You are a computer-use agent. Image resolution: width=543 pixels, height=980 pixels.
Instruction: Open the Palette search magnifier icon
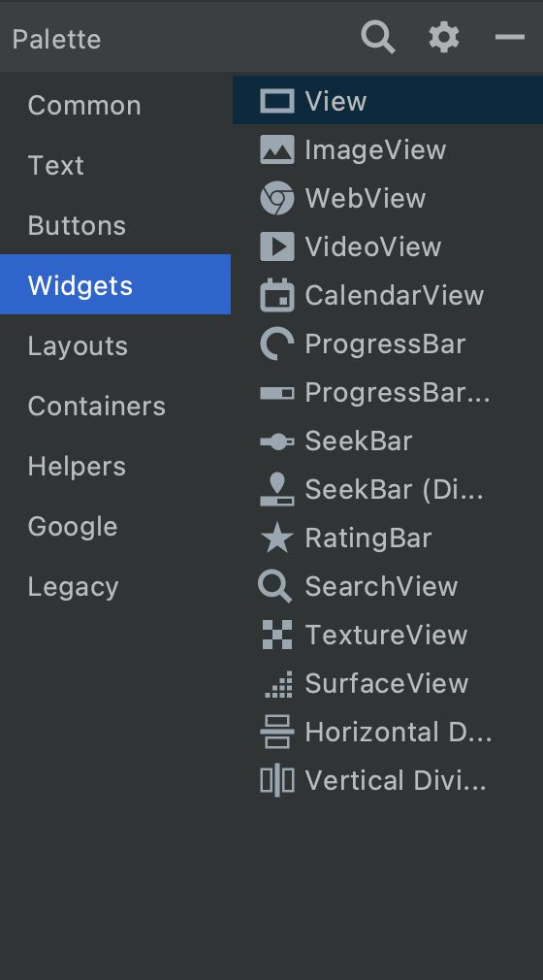pyautogui.click(x=378, y=38)
